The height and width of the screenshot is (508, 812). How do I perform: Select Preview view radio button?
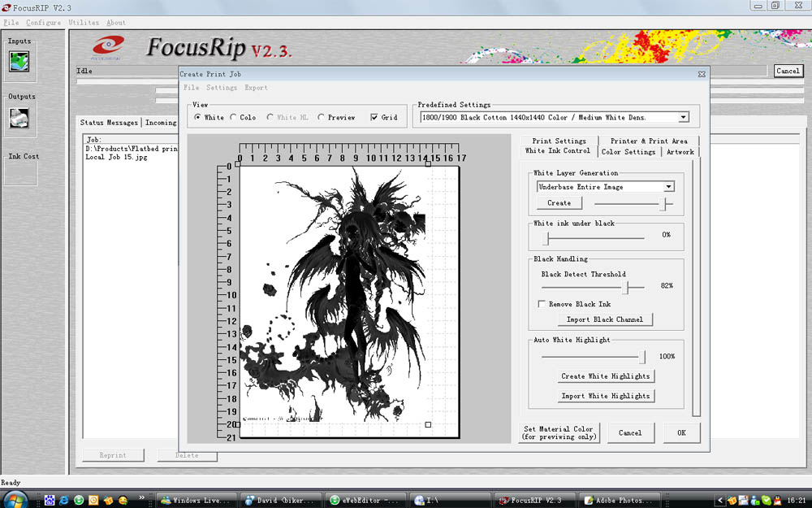321,117
